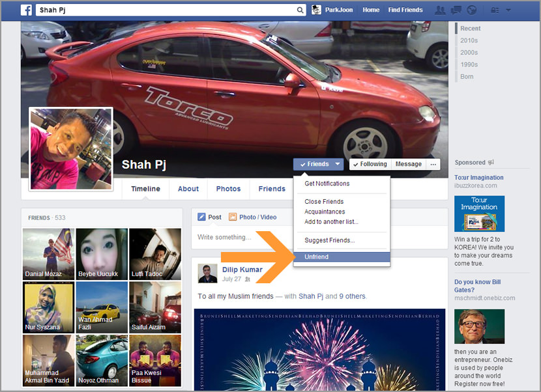The image size is (541, 392).
Task: Toggle the Acquaintances list option
Action: click(325, 212)
